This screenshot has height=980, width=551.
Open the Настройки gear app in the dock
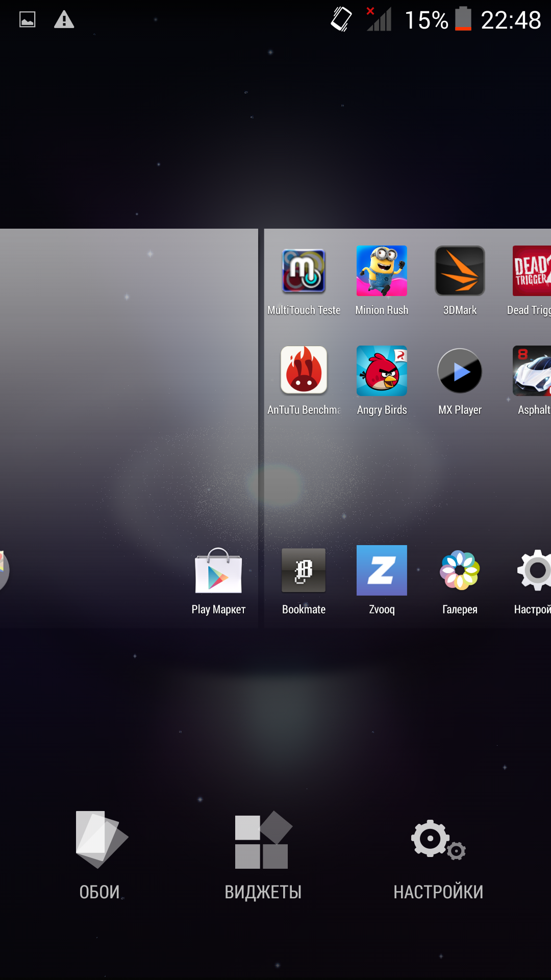(534, 570)
